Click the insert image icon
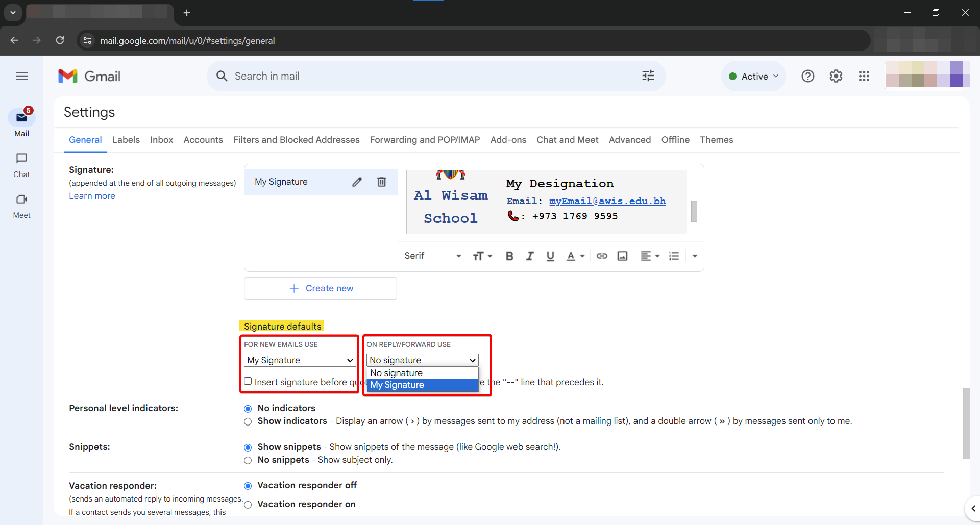Image resolution: width=980 pixels, height=525 pixels. point(622,256)
